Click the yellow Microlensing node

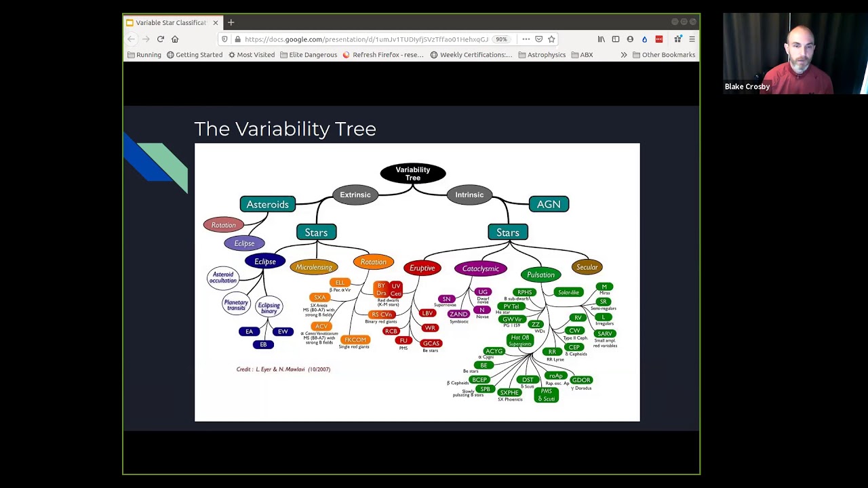coord(314,267)
